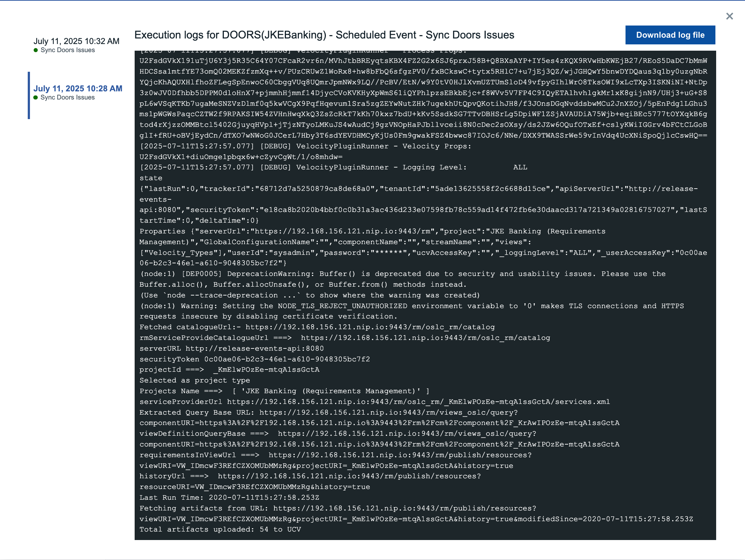745x560 pixels.
Task: Click the 'state' log line
Action: click(151, 178)
